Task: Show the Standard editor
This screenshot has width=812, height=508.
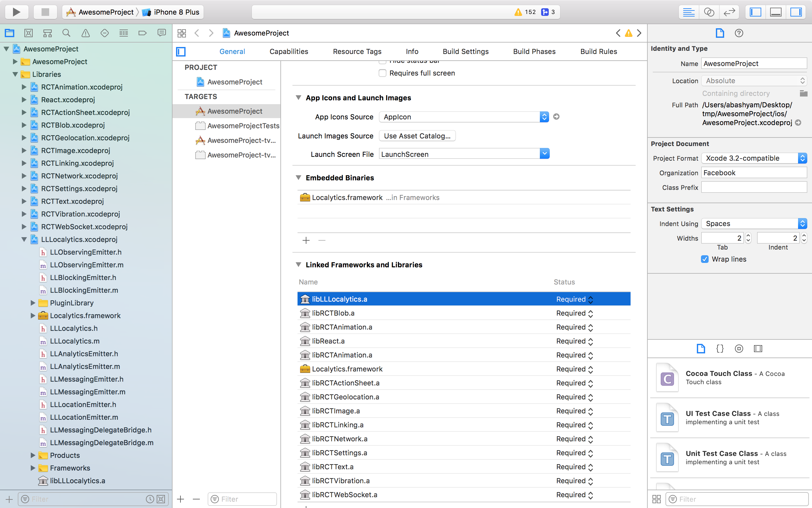Action: [x=689, y=12]
